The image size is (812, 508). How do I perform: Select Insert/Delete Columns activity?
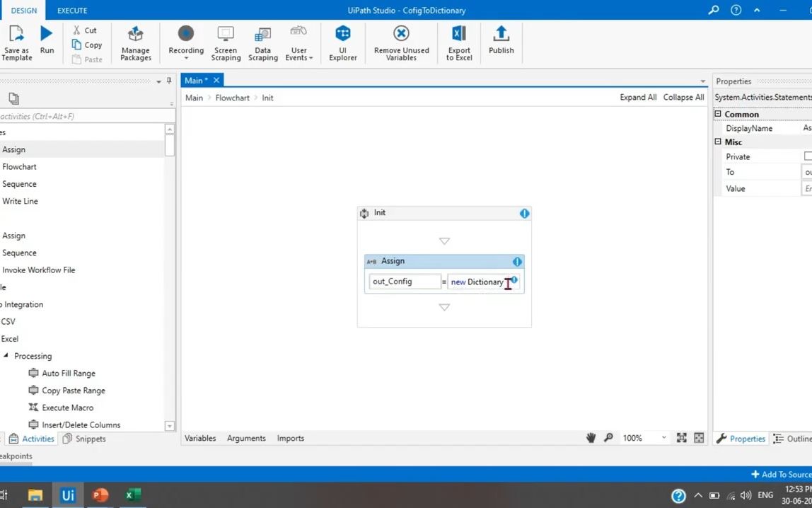tap(81, 425)
